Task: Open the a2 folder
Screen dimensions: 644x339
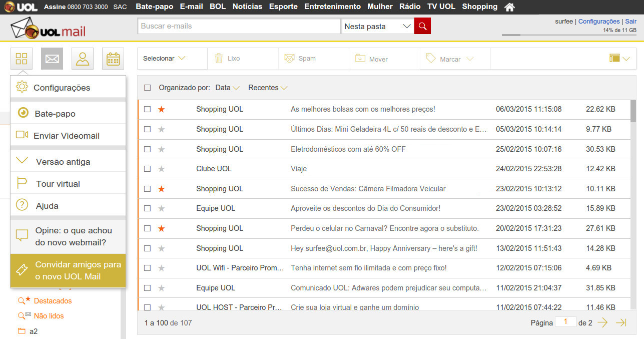Action: click(34, 331)
